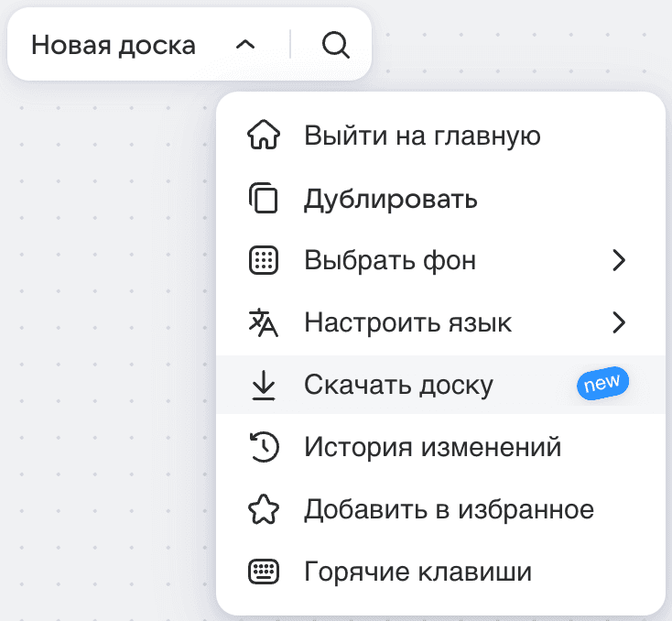Expand the 'Настроить язык' submenu arrow
672x621 pixels.
point(619,322)
